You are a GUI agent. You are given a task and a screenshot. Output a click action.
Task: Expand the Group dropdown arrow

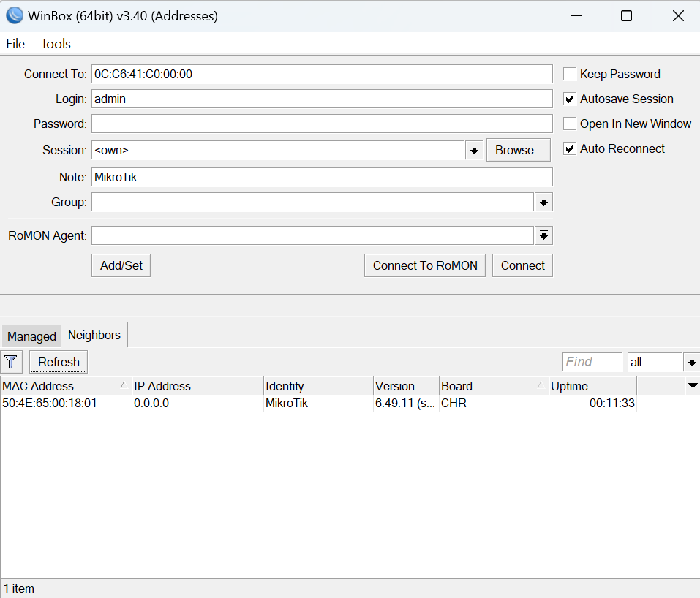coord(543,202)
